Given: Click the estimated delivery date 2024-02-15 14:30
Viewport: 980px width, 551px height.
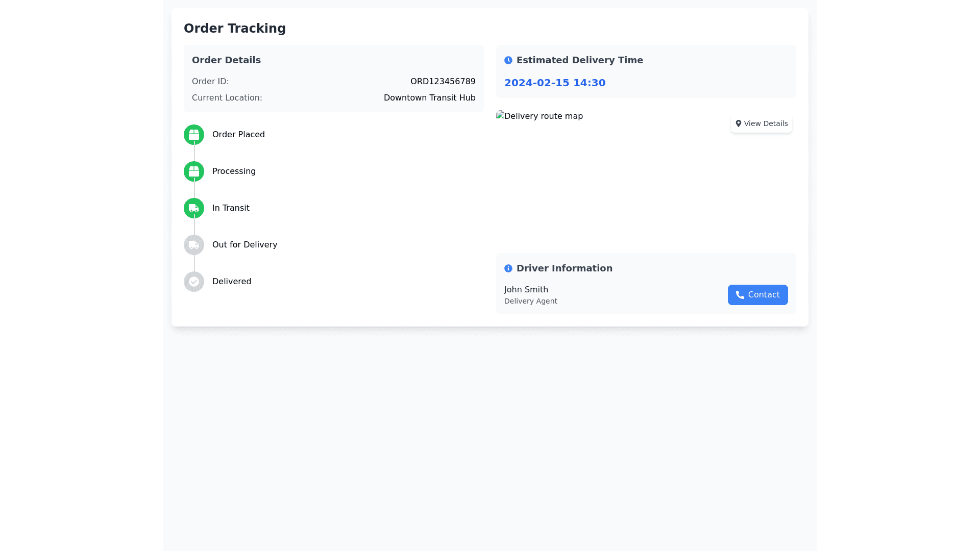Looking at the screenshot, I should click(x=555, y=83).
